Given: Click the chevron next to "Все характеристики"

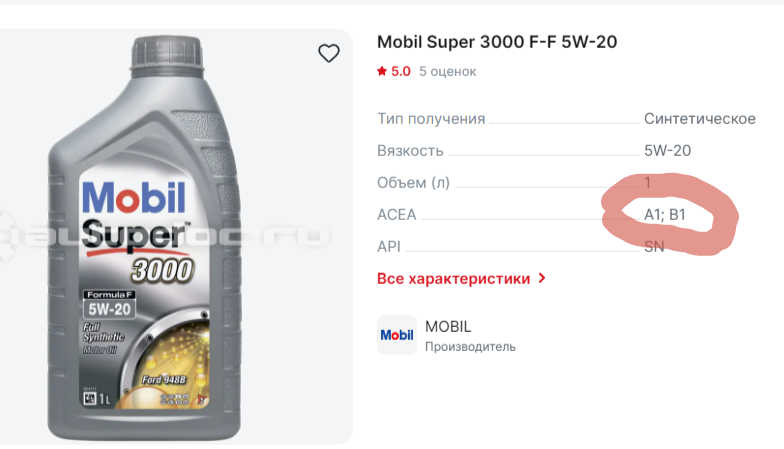Looking at the screenshot, I should (x=542, y=279).
